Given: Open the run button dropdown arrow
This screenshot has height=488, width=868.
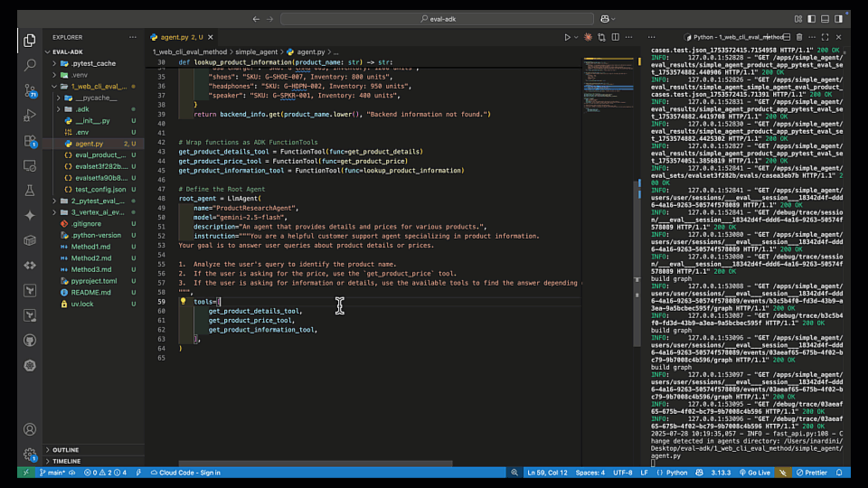Looking at the screenshot, I should coord(577,37).
